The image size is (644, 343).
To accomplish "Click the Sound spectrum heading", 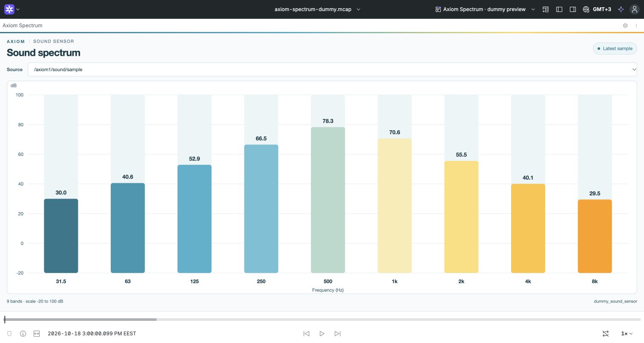I will click(43, 53).
